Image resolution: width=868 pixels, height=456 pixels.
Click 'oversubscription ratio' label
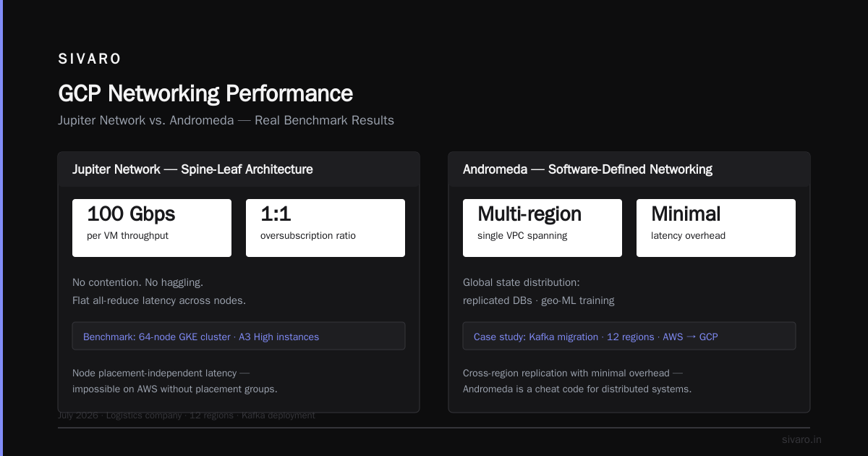pyautogui.click(x=308, y=235)
